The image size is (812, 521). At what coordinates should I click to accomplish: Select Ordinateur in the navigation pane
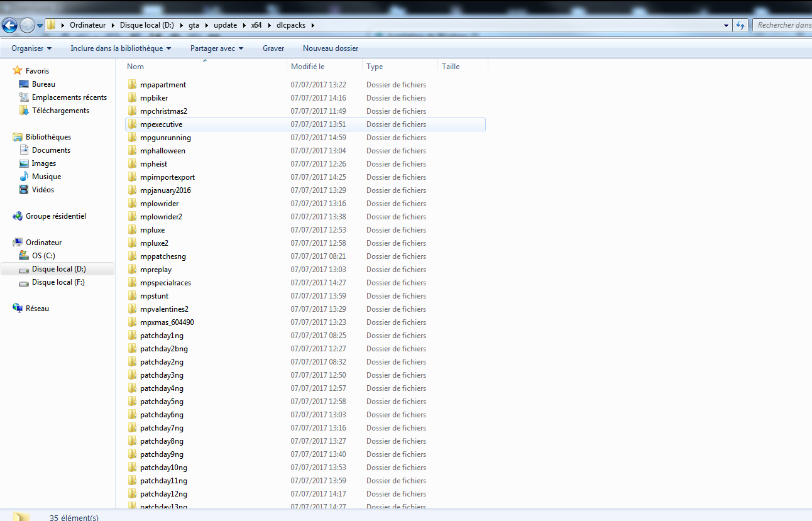click(x=43, y=243)
